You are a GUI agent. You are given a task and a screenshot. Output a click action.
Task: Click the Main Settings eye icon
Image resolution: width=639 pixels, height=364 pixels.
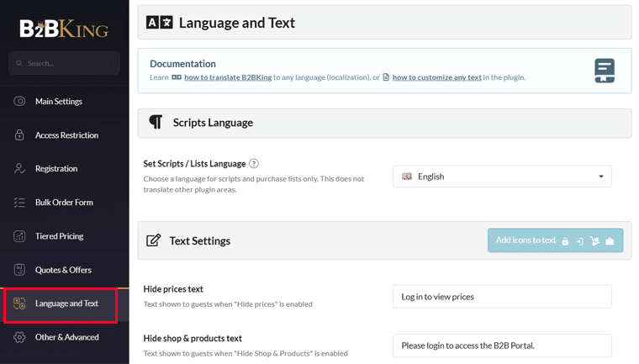click(19, 101)
